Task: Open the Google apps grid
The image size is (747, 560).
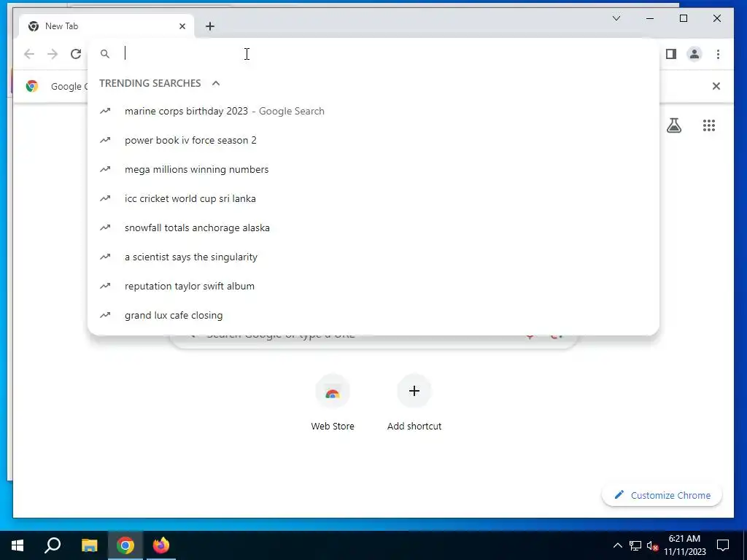Action: [x=709, y=125]
